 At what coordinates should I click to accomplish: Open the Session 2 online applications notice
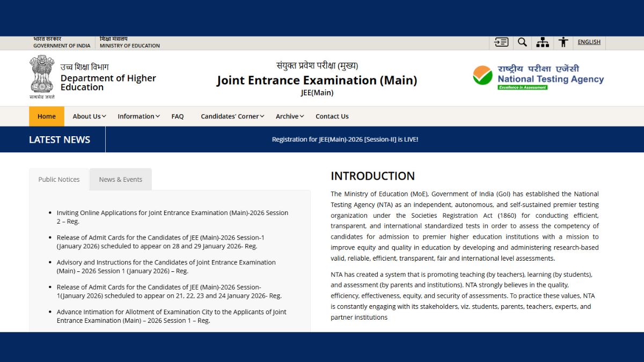[x=172, y=217]
